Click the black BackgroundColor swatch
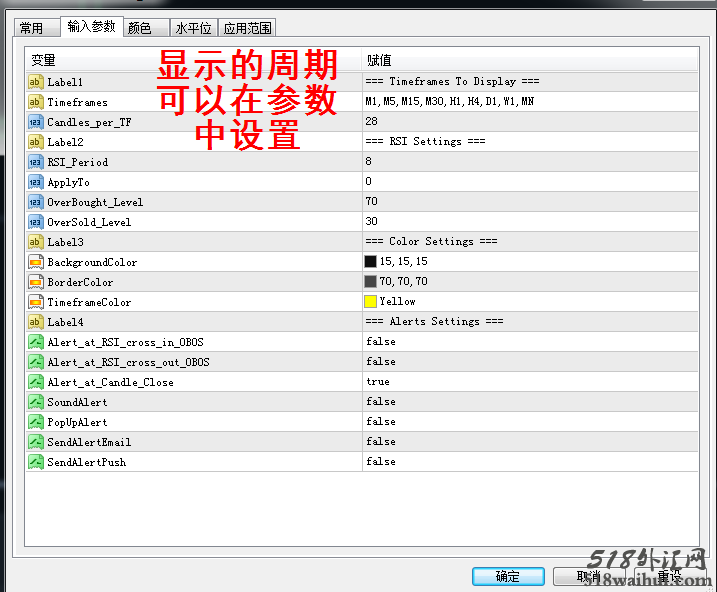The image size is (717, 592). (x=370, y=261)
